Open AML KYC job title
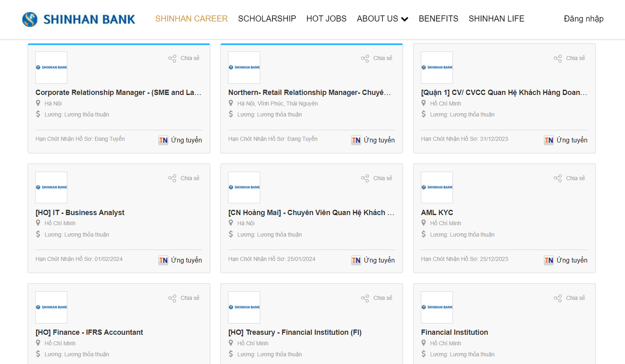The width and height of the screenshot is (625, 364). point(437,213)
